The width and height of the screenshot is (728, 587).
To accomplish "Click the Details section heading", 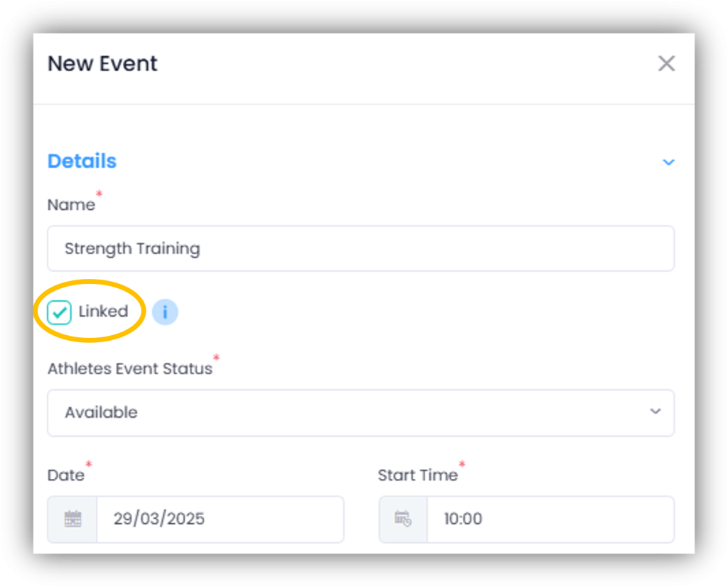I will pyautogui.click(x=82, y=162).
